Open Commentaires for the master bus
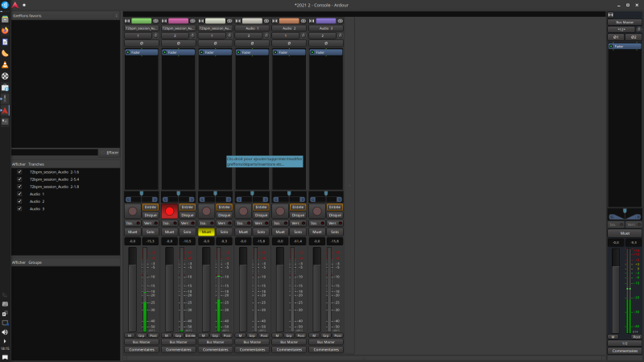 625,351
